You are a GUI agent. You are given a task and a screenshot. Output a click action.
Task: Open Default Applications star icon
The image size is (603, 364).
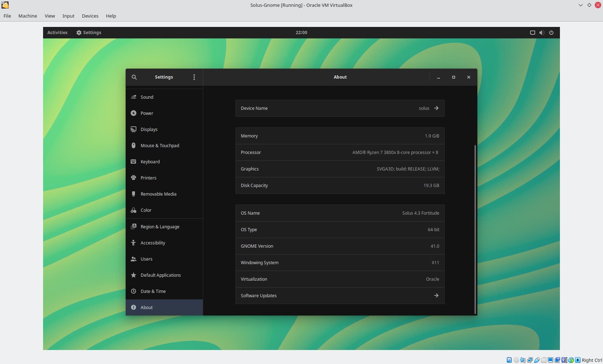click(x=134, y=275)
